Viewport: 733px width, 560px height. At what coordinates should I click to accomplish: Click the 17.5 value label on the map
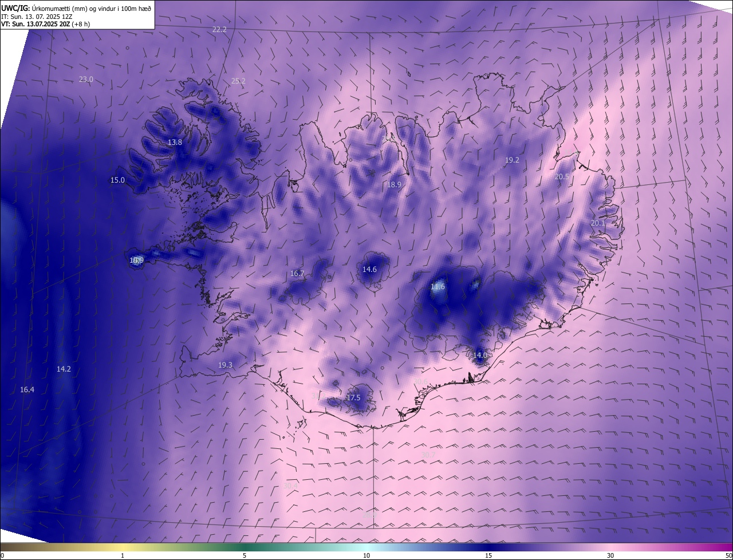pyautogui.click(x=354, y=398)
